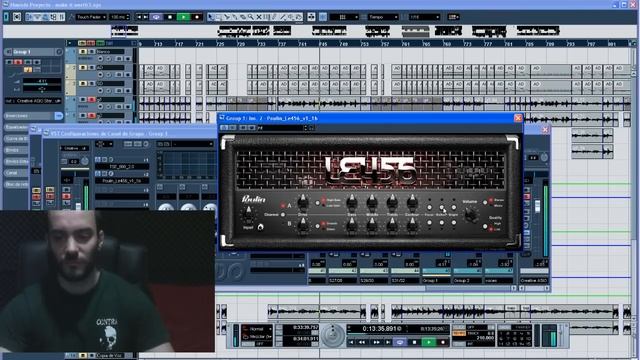Toggle channel A Bright switch

453,207
